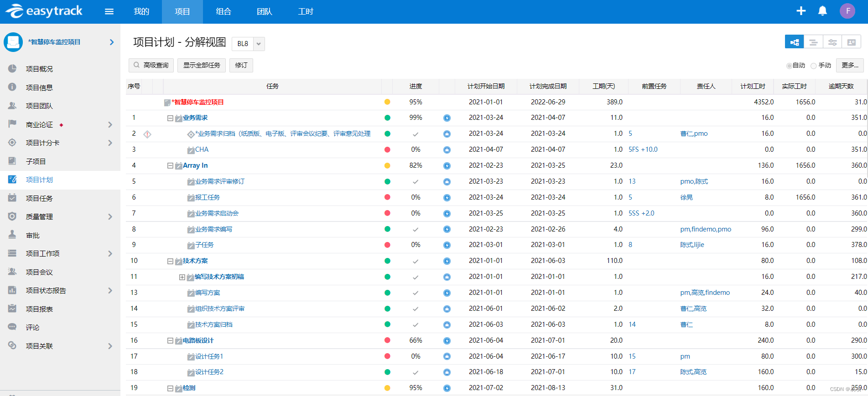Open 项目报表 in sidebar
This screenshot has width=868, height=396.
point(60,309)
